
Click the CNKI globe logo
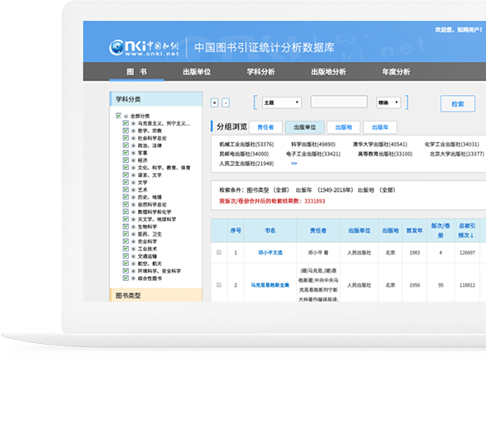click(117, 48)
